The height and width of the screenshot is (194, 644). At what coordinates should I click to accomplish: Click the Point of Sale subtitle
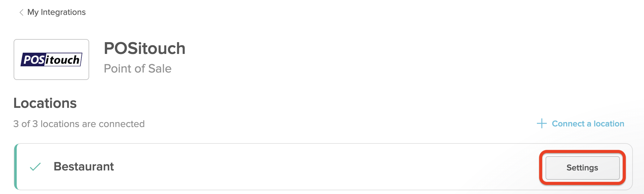point(137,68)
